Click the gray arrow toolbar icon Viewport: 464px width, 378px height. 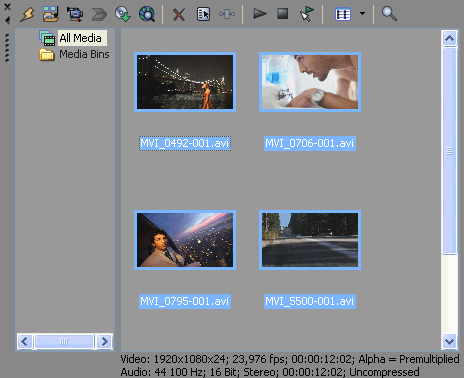click(99, 14)
